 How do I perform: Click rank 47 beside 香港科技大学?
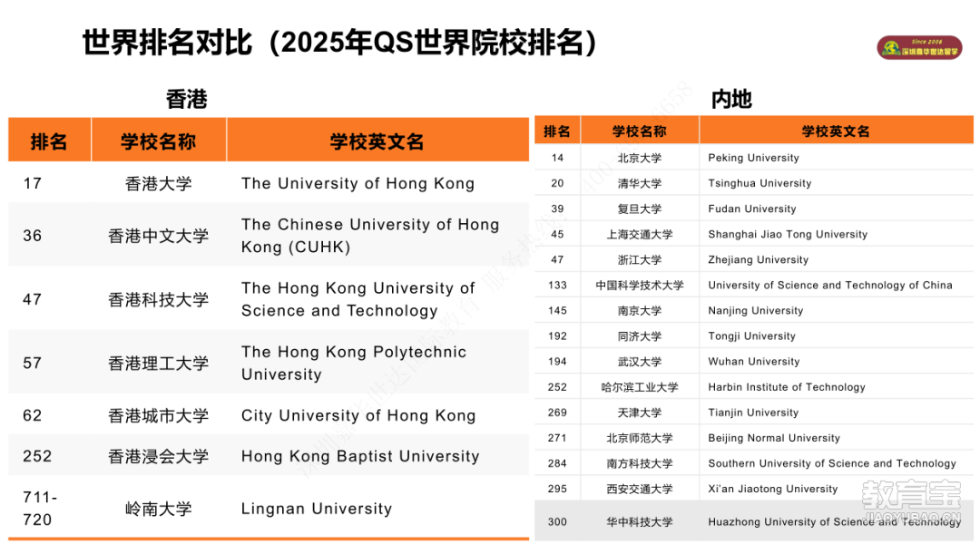click(33, 299)
